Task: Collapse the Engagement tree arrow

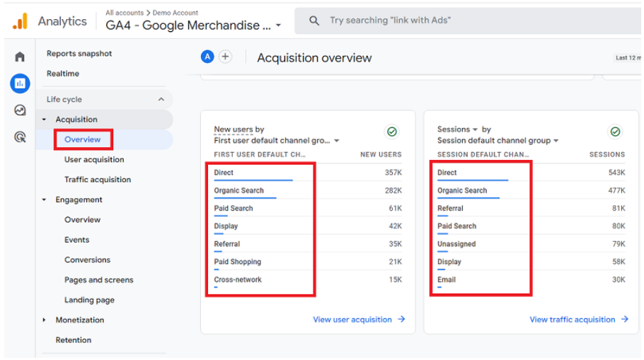Action: 44,200
